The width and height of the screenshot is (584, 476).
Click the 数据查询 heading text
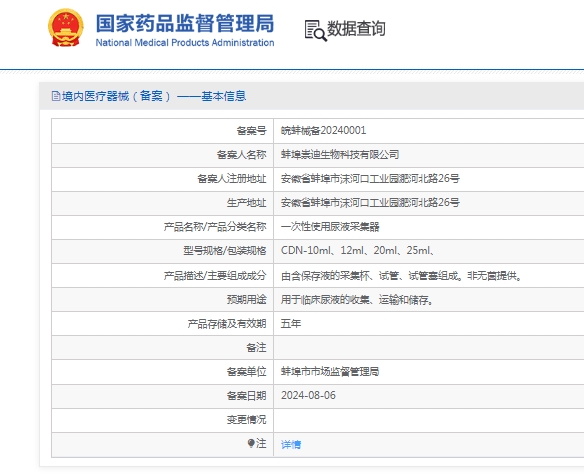point(356,29)
